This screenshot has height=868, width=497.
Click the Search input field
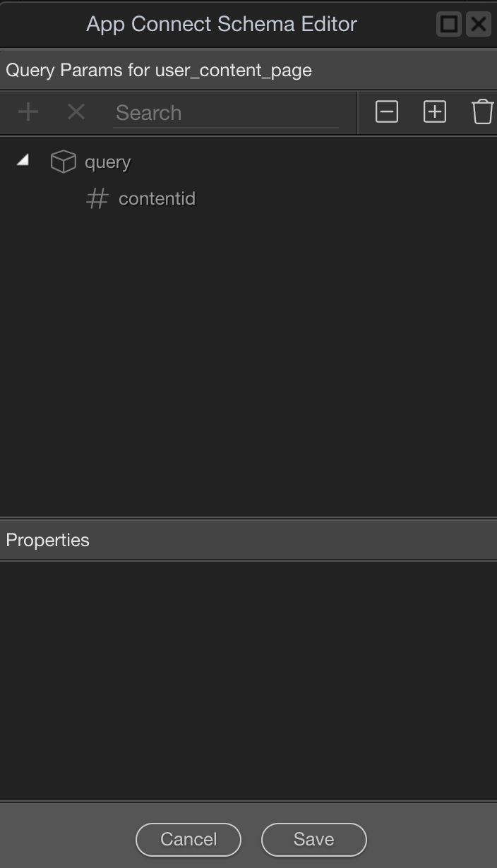pos(226,113)
